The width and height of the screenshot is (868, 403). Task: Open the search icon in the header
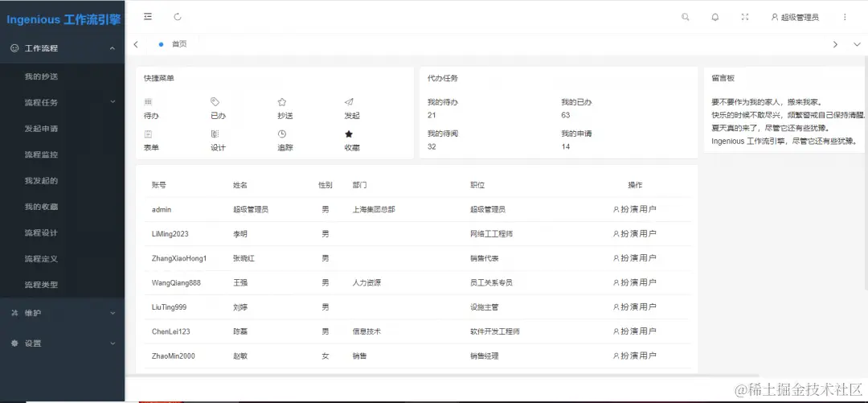(686, 17)
